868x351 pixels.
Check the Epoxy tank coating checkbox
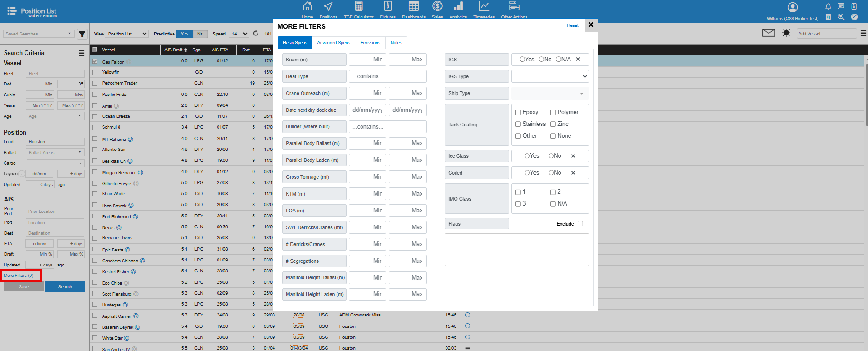click(518, 112)
